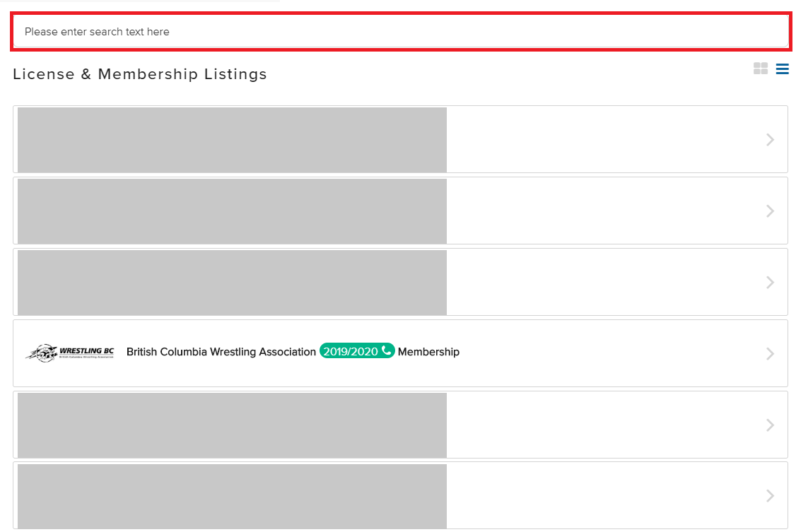Expand the British Columbia Wrestling Association chevron

click(x=770, y=353)
